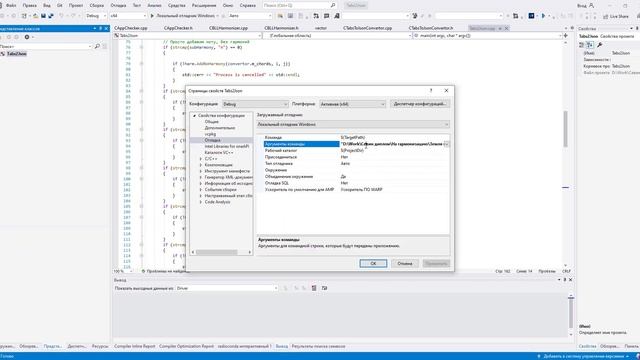Viewport: 640px width, 360px height.
Task: Expand the Code Analysis node
Action: tap(200, 202)
